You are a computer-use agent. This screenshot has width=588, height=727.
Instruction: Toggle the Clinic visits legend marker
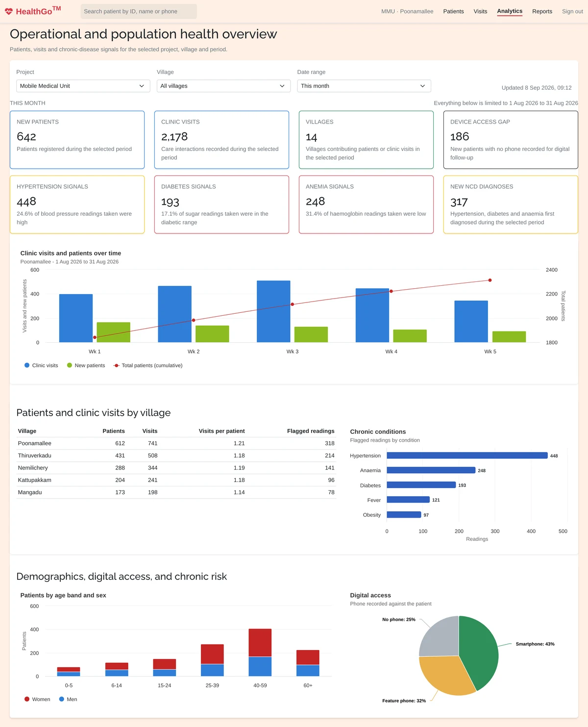[27, 365]
